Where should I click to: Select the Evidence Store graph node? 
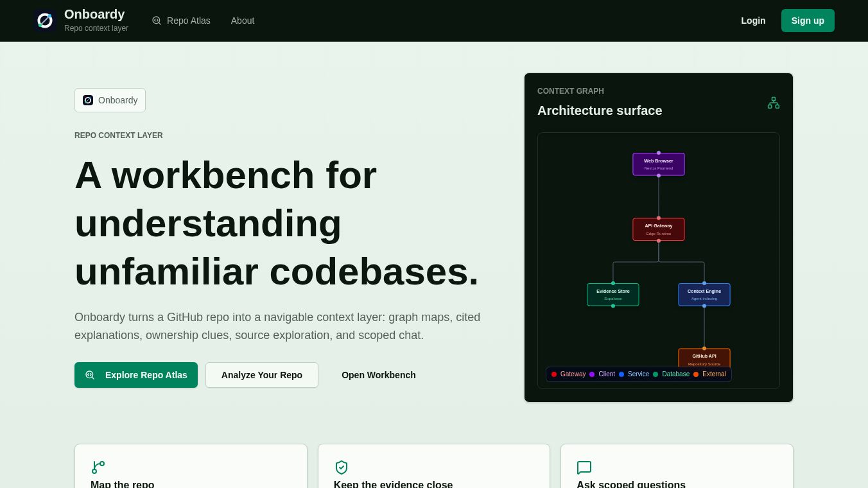click(x=613, y=295)
